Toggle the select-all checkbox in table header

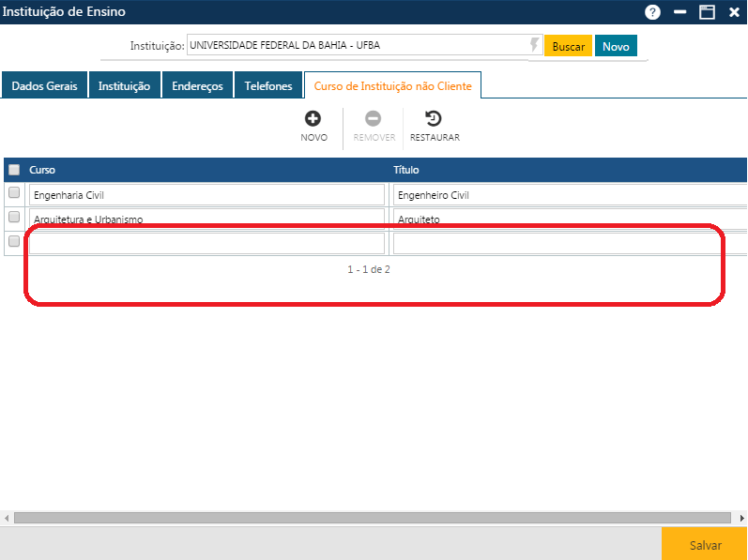pyautogui.click(x=14, y=170)
